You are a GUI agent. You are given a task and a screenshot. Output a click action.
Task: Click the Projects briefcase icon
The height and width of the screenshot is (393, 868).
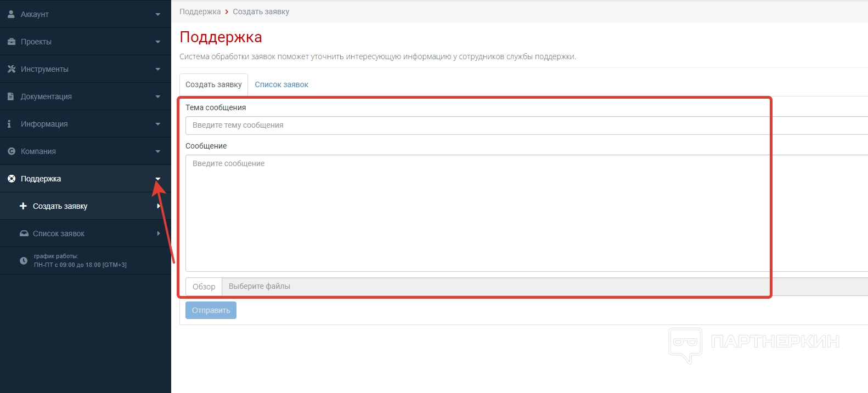(11, 42)
